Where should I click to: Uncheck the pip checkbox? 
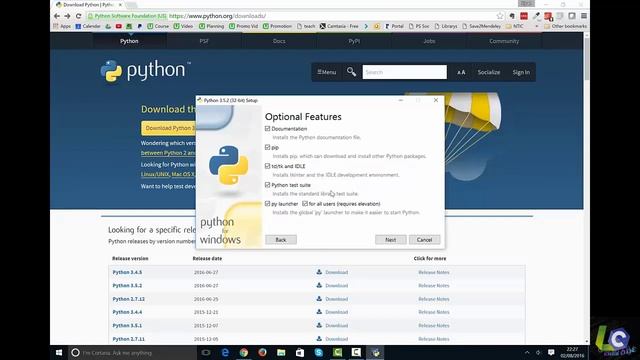click(x=267, y=147)
